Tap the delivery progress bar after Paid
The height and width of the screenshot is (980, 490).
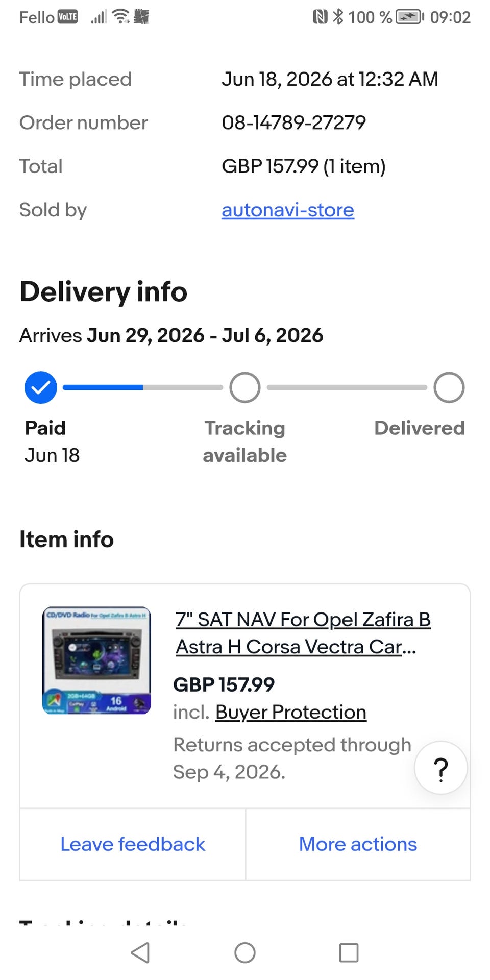pos(143,387)
